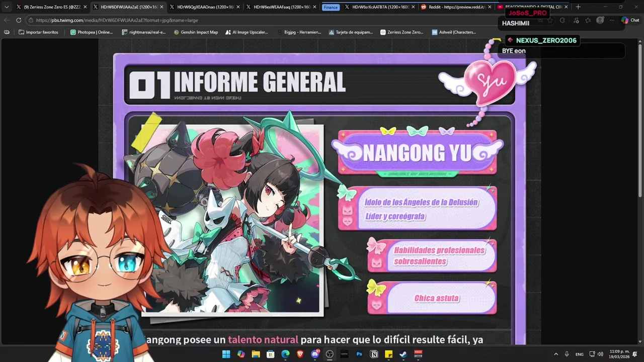View site information icon beside the URL
The height and width of the screenshot is (362, 644).
coord(31,20)
